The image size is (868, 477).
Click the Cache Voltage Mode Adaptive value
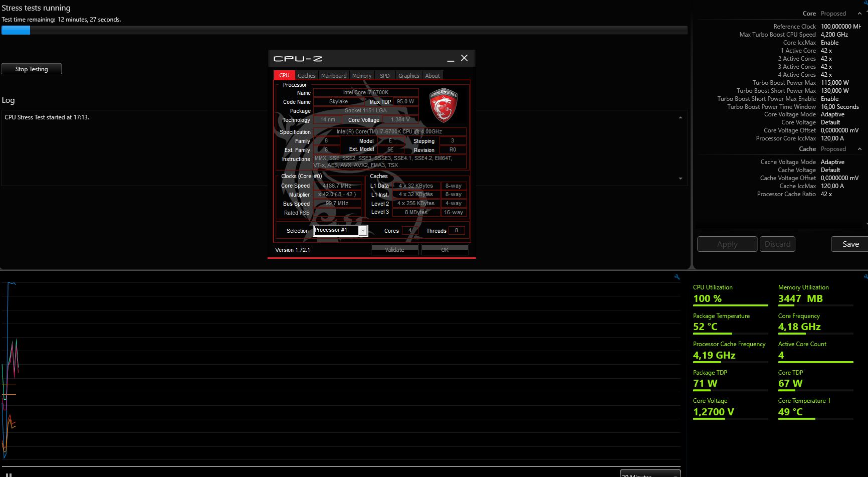pos(832,162)
